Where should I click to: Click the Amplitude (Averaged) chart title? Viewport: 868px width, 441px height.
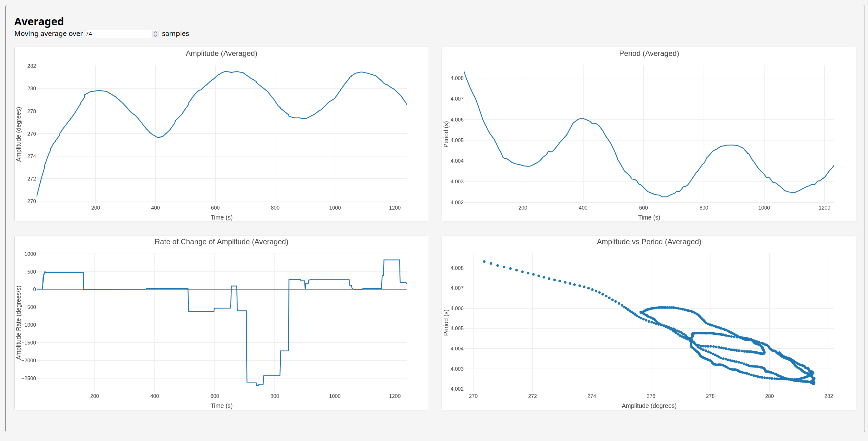(221, 53)
